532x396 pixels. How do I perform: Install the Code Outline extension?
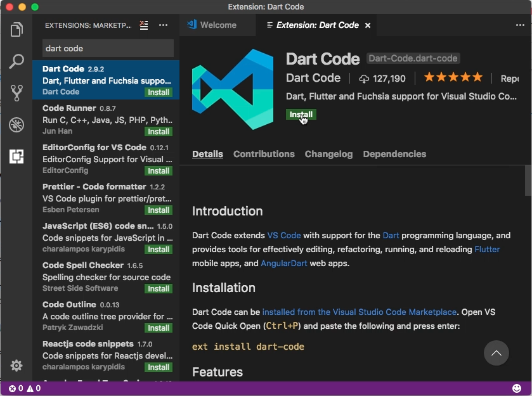click(159, 328)
